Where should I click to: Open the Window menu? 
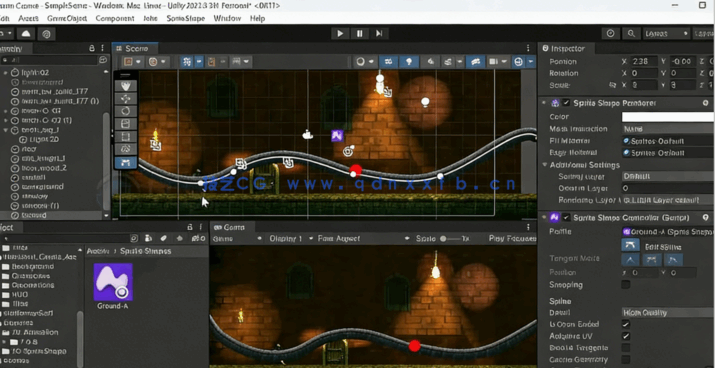tap(227, 18)
